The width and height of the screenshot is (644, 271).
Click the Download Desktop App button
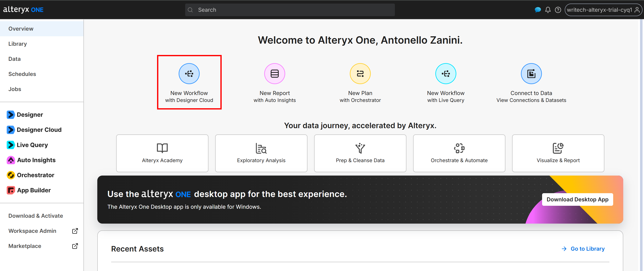click(x=577, y=199)
